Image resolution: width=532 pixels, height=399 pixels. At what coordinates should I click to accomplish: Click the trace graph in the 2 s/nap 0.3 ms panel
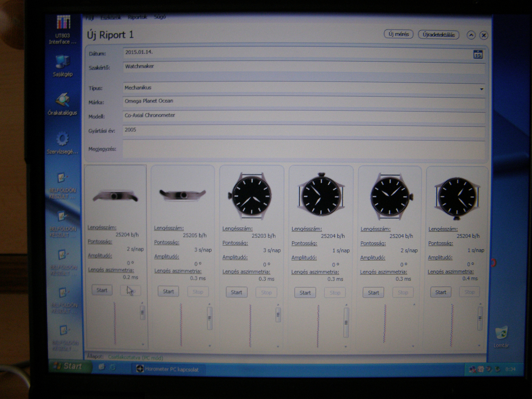385,324
